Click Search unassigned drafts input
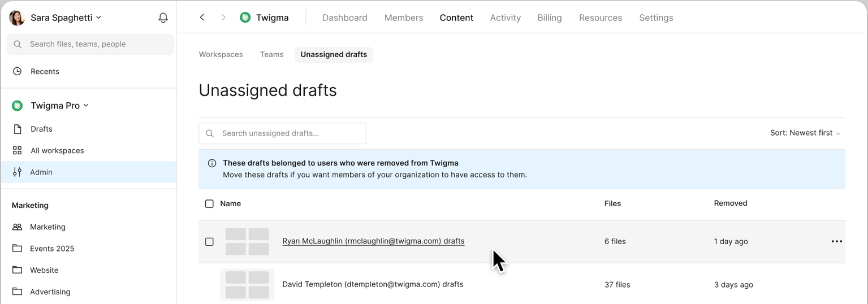The image size is (868, 304). tap(282, 133)
